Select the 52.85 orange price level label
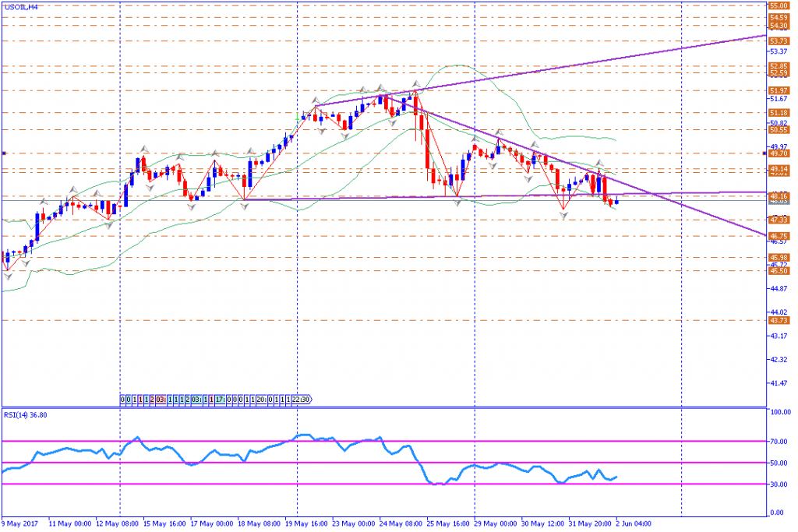The height and width of the screenshot is (532, 798). click(779, 66)
